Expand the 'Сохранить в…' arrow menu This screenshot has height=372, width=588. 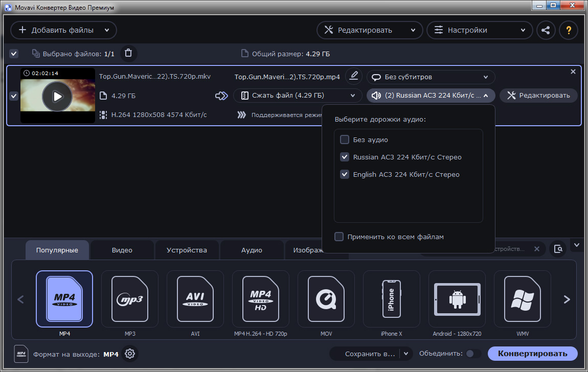pyautogui.click(x=406, y=354)
